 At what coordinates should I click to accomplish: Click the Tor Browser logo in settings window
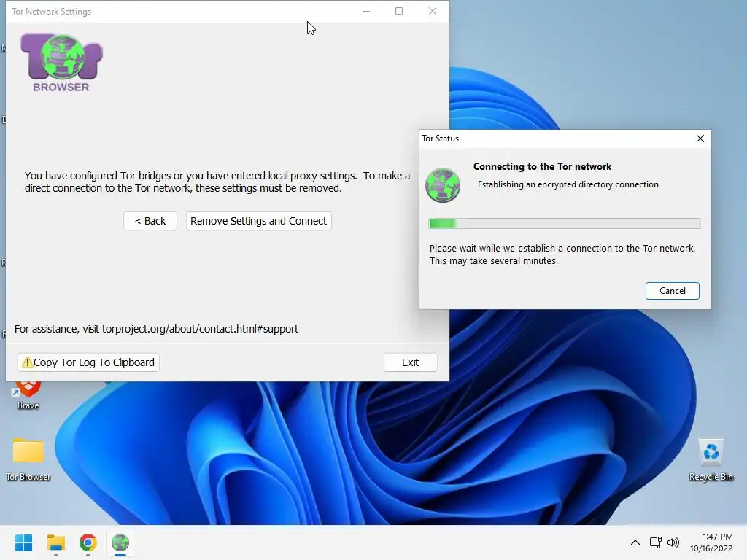coord(61,63)
